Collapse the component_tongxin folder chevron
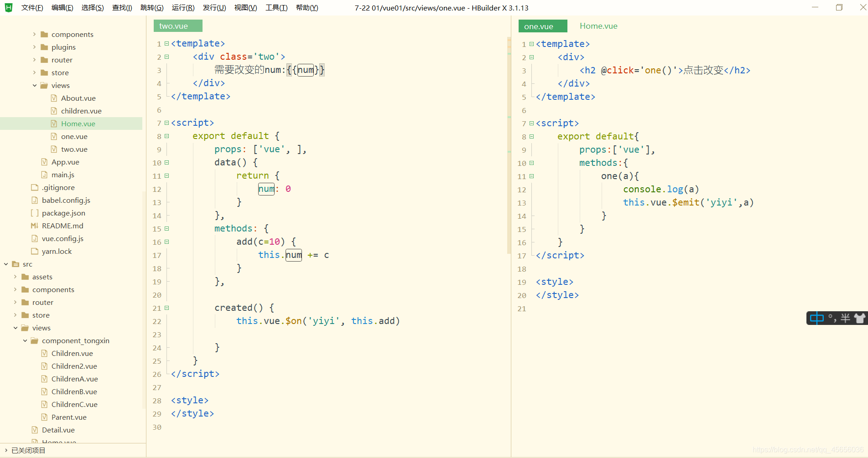The image size is (868, 458). tap(25, 340)
